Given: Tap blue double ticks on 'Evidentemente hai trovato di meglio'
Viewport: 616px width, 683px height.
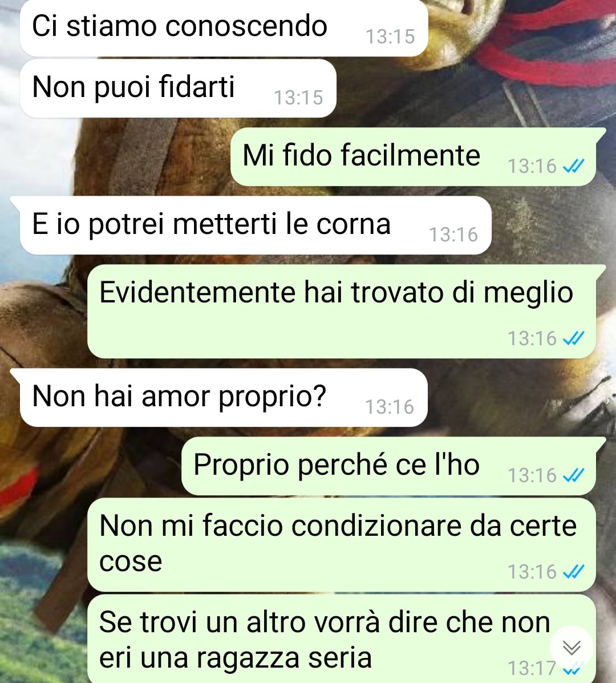Looking at the screenshot, I should (x=573, y=338).
